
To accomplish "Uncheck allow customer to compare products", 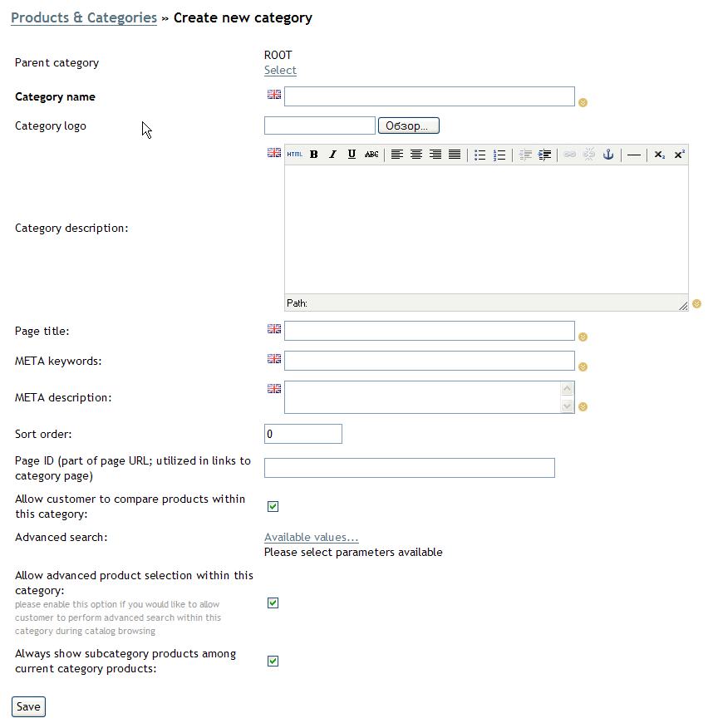I will [273, 506].
